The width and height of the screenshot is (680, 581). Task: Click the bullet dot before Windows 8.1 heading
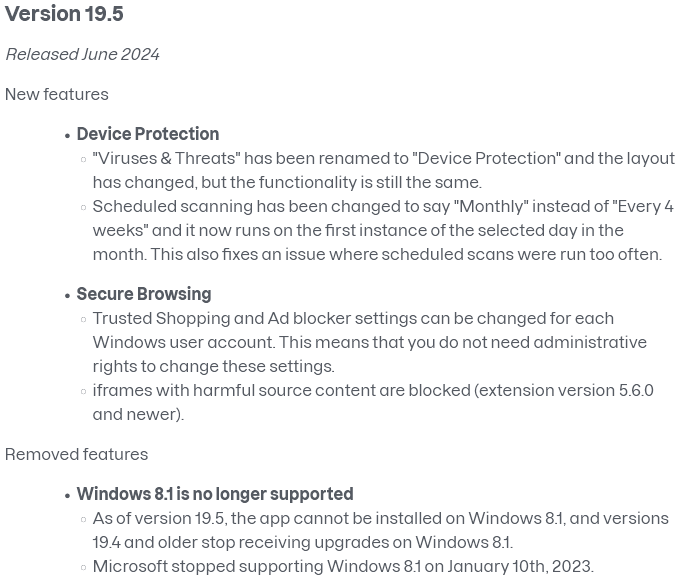pos(67,496)
